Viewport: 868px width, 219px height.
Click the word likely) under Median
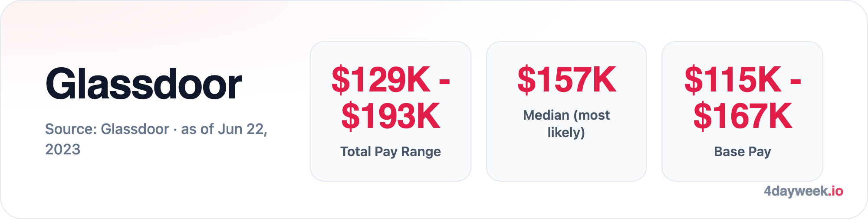point(566,132)
